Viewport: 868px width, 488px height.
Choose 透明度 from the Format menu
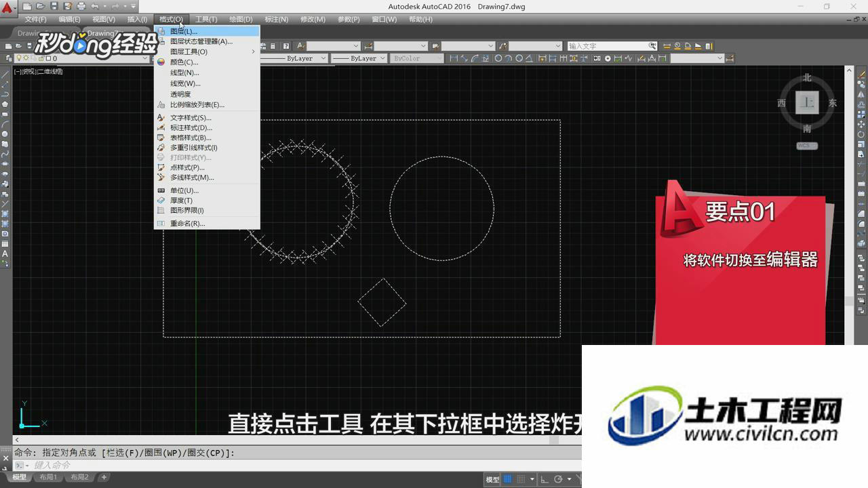click(207, 94)
